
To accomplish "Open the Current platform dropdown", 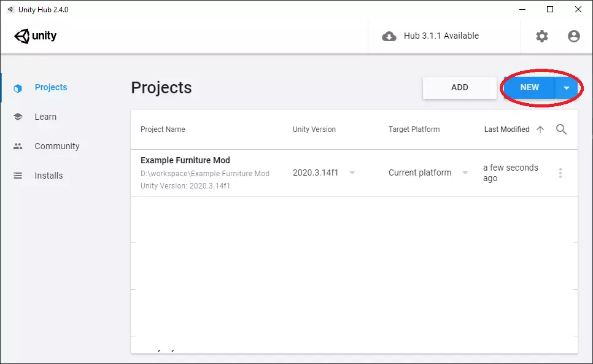I will pos(465,173).
